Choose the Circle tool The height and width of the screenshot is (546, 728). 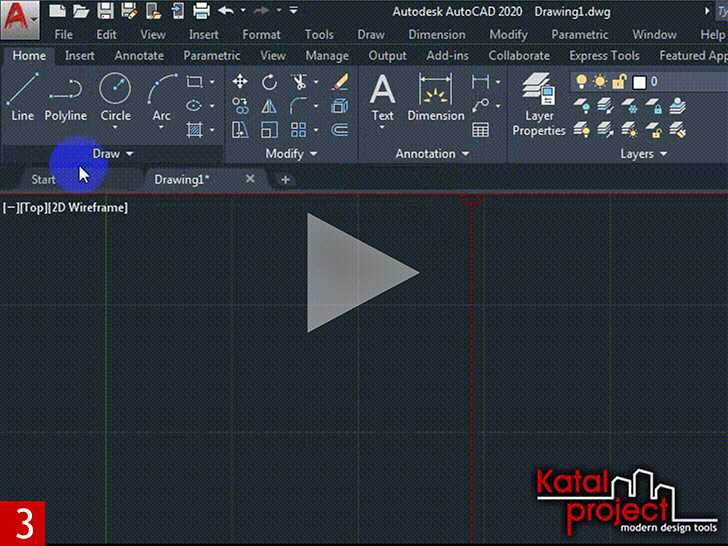115,98
